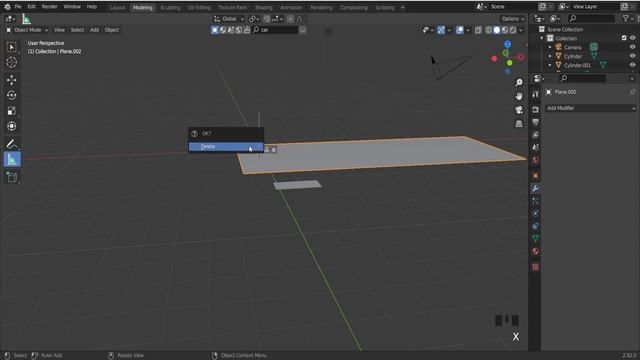This screenshot has height=360, width=640.
Task: Toggle show gizmos button
Action: pos(441,30)
